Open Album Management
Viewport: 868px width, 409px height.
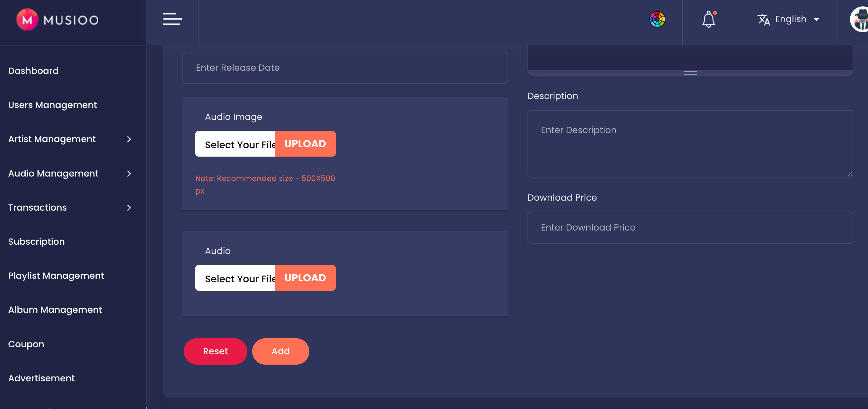[x=55, y=310]
